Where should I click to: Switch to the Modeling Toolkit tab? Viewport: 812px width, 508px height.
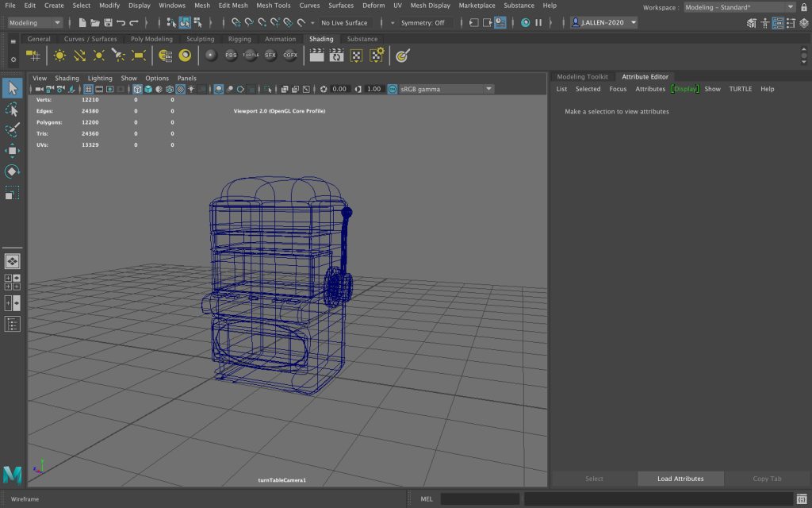[x=582, y=77]
